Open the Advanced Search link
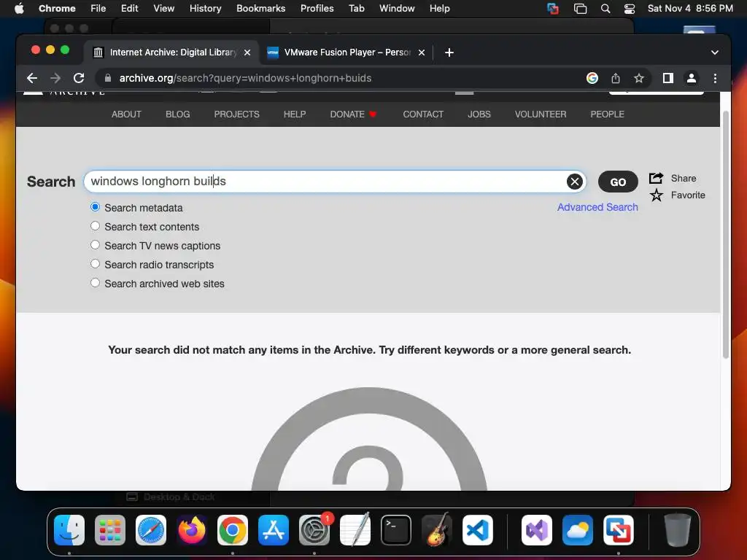The image size is (747, 560). [597, 207]
